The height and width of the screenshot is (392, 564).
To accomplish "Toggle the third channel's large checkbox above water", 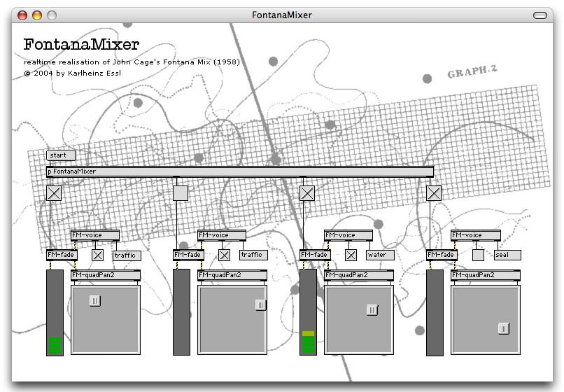I will [307, 193].
